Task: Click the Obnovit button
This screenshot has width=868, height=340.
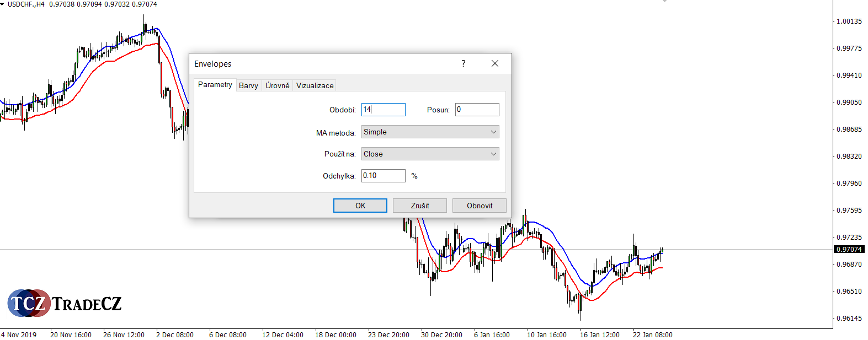Action: [479, 206]
